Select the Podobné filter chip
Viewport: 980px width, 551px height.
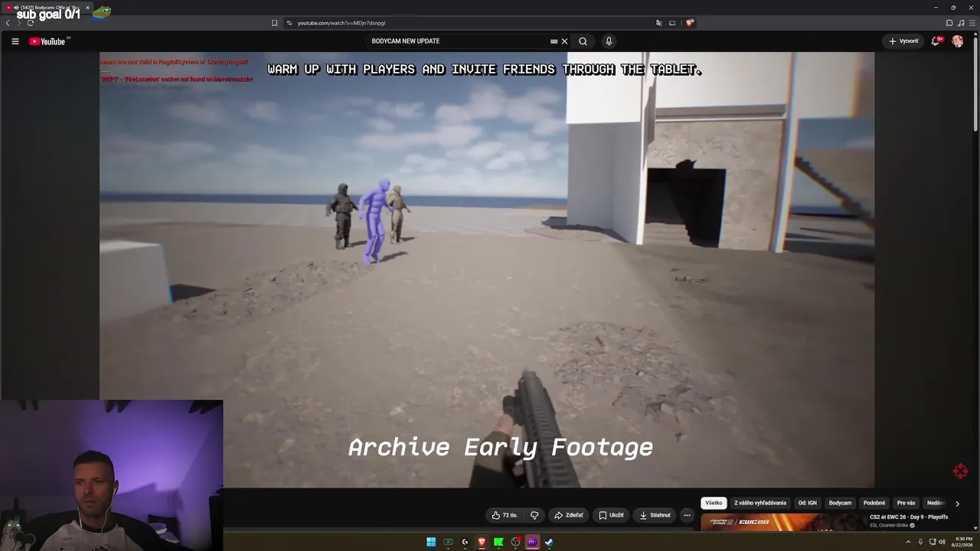tap(874, 503)
